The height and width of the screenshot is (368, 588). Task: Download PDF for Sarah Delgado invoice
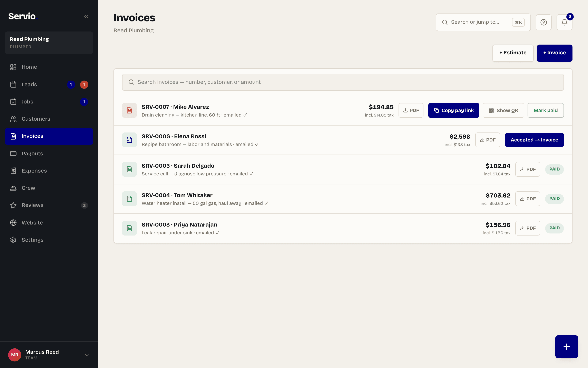pos(528,169)
